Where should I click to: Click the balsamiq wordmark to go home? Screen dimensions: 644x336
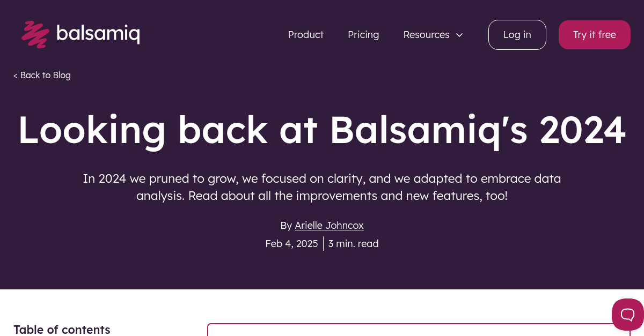(x=99, y=34)
